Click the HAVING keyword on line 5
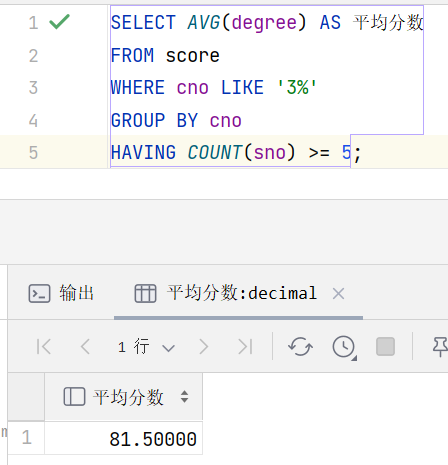Image resolution: width=448 pixels, height=465 pixels. pos(143,153)
